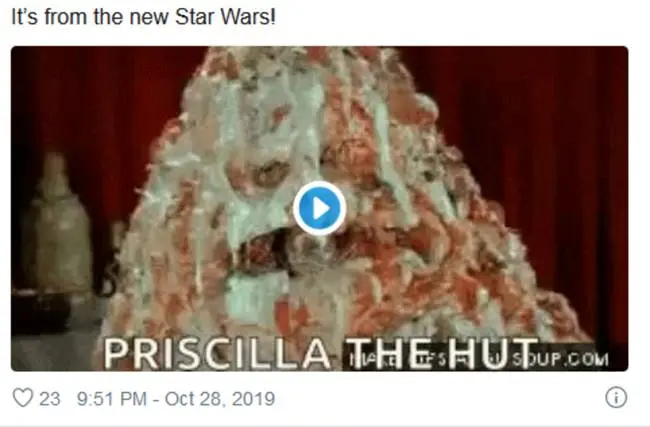Screen dimensions: 650x427
Task: Open the tweet info circle icon
Action: click(616, 398)
